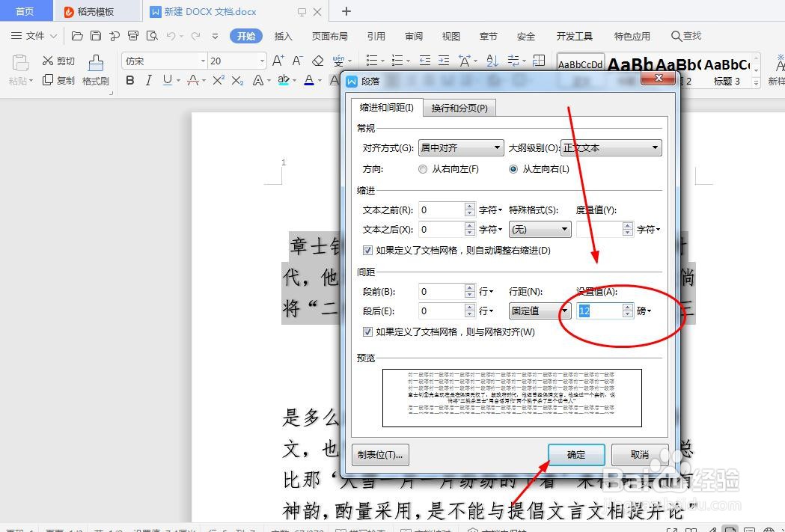Toggle align to document grid checkbox

pos(367,331)
